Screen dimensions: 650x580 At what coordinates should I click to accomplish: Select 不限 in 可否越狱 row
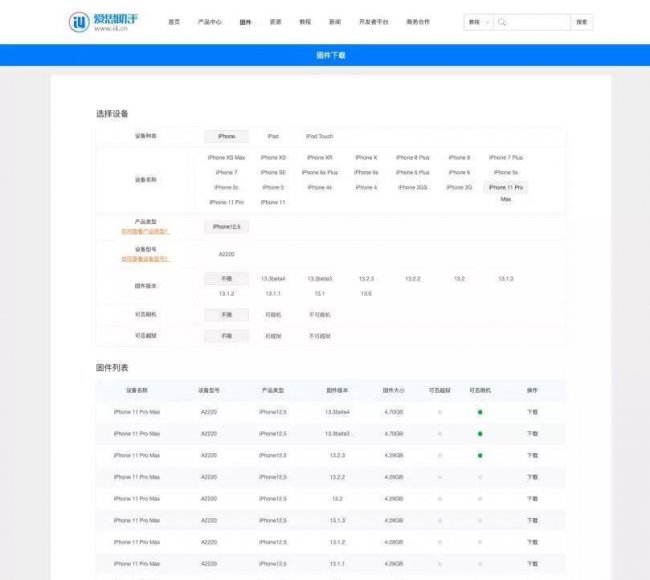226,336
